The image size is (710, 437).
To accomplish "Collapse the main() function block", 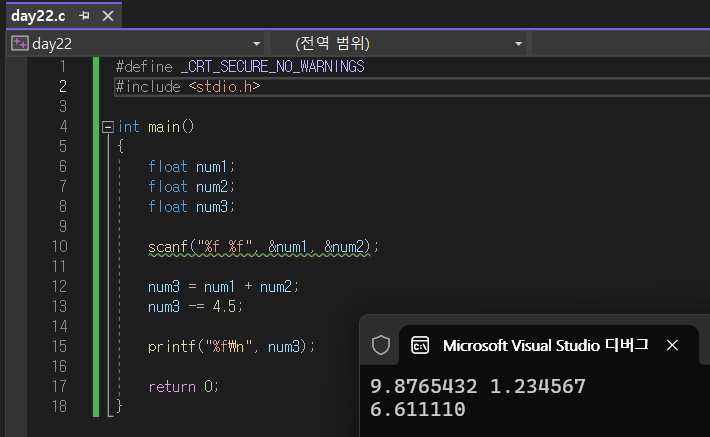I will 107,127.
